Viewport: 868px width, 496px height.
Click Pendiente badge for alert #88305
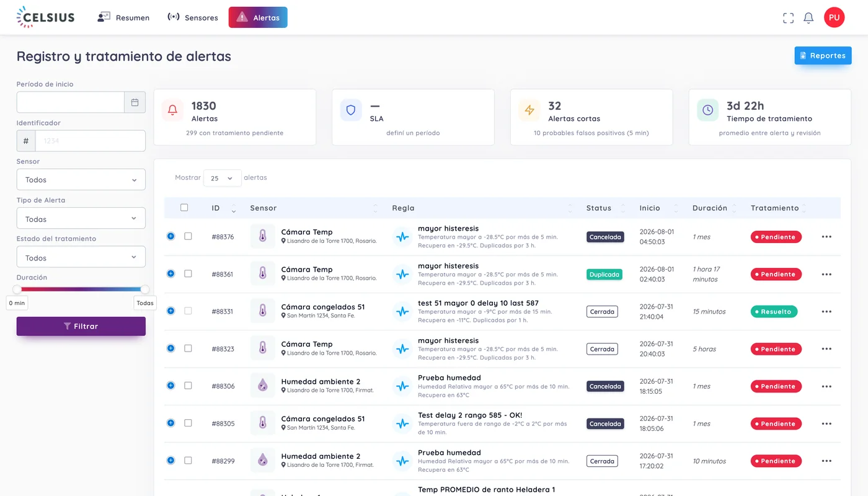(x=776, y=424)
